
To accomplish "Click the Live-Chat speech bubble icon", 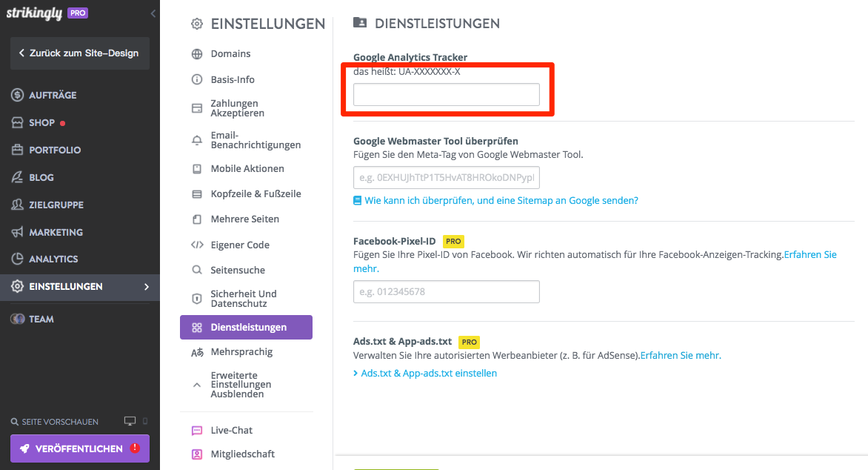I will (x=197, y=430).
